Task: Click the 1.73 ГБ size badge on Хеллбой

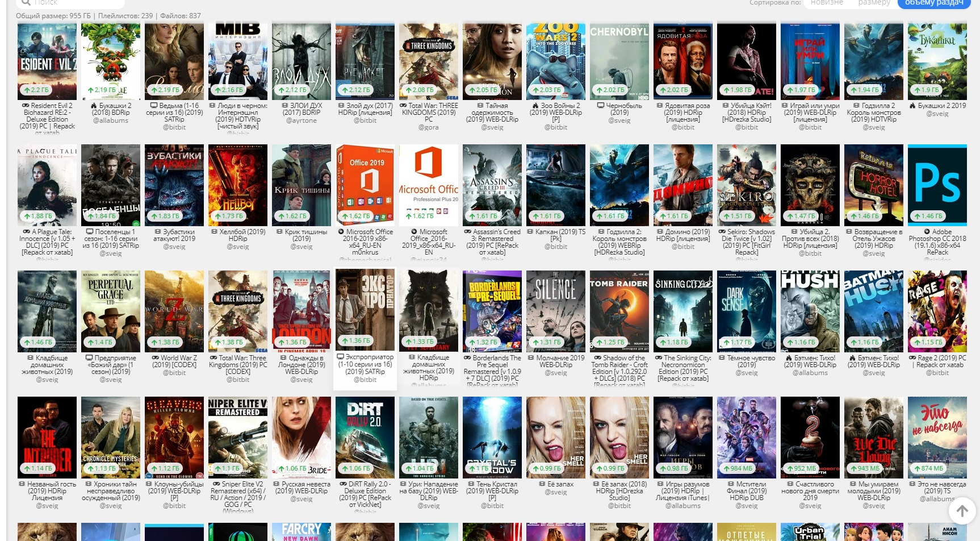Action: [x=228, y=216]
